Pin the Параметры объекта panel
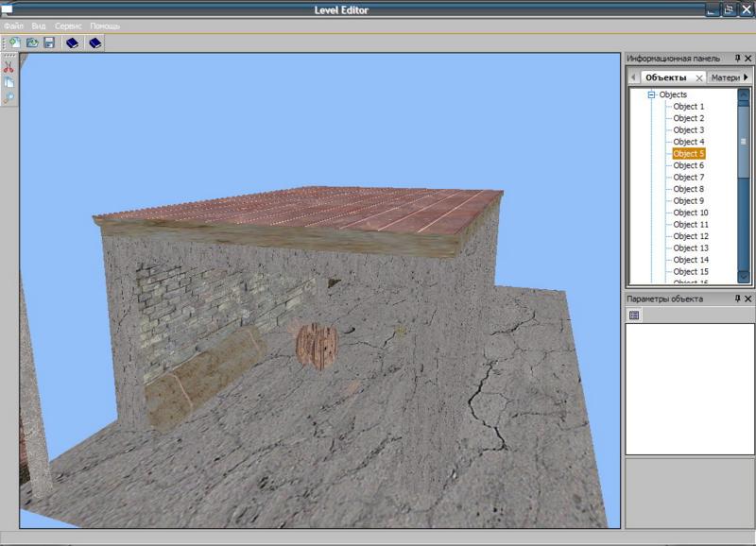Screen dimensions: 756x546 737,299
